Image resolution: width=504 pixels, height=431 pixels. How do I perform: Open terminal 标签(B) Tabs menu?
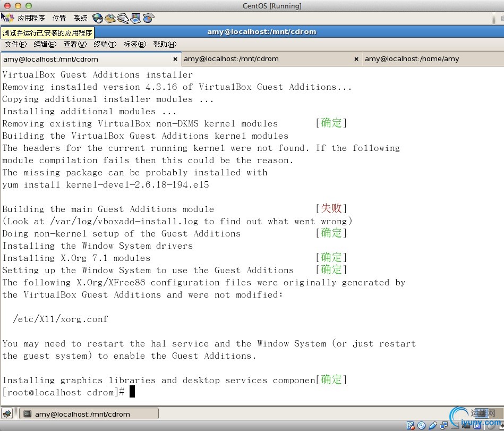pos(135,44)
